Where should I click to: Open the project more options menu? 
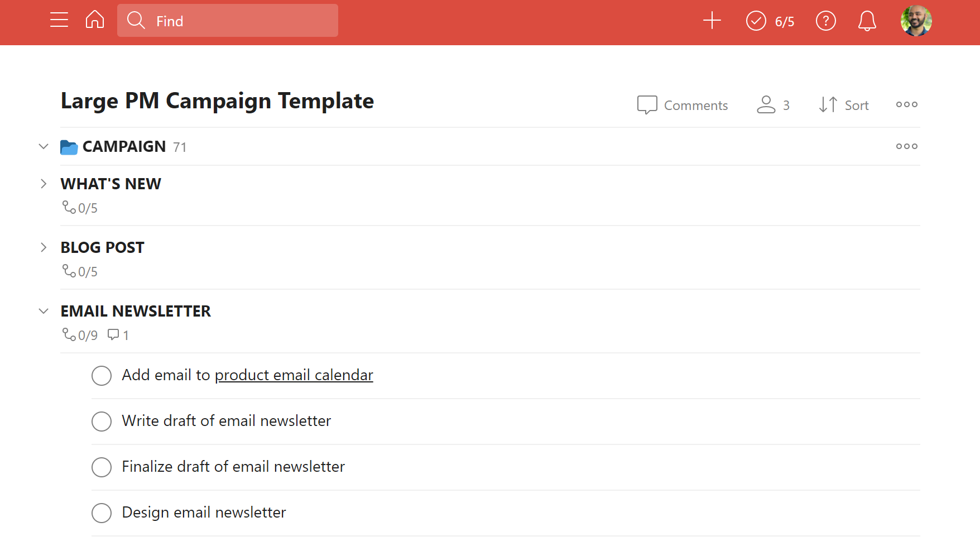click(x=907, y=104)
